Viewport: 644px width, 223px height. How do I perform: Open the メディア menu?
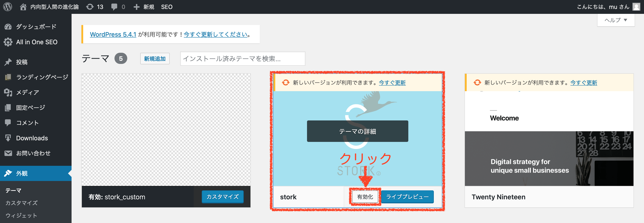pyautogui.click(x=36, y=93)
